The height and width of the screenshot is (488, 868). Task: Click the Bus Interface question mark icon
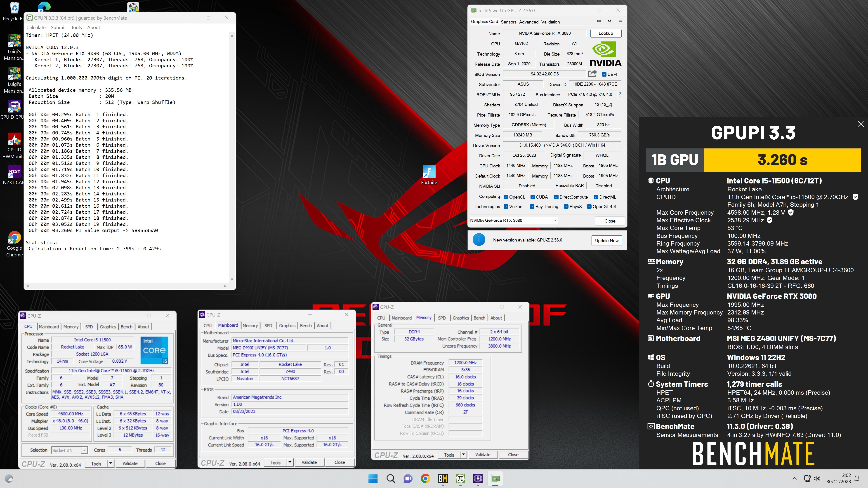pyautogui.click(x=620, y=94)
